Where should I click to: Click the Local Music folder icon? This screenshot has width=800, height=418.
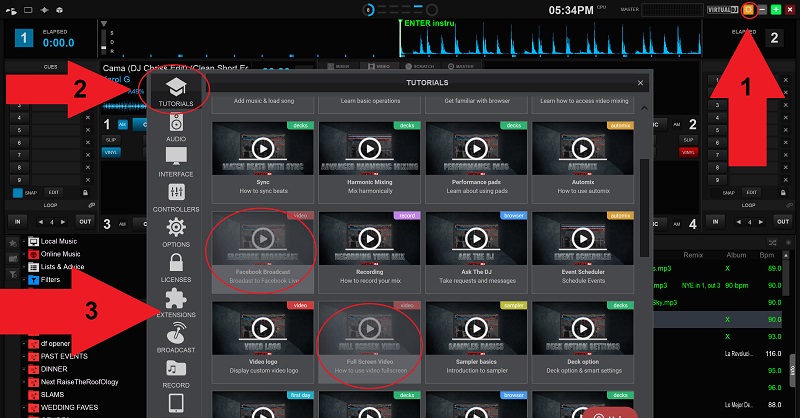coord(34,241)
